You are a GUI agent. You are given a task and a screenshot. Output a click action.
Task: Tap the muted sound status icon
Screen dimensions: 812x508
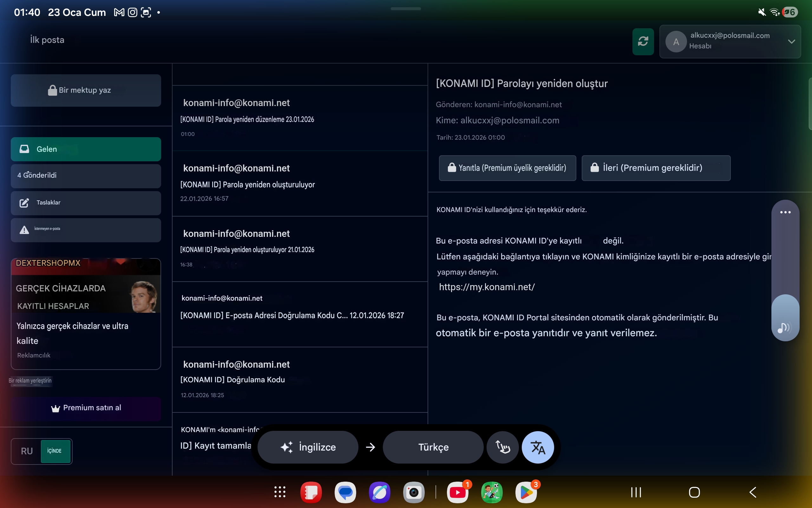(x=762, y=12)
